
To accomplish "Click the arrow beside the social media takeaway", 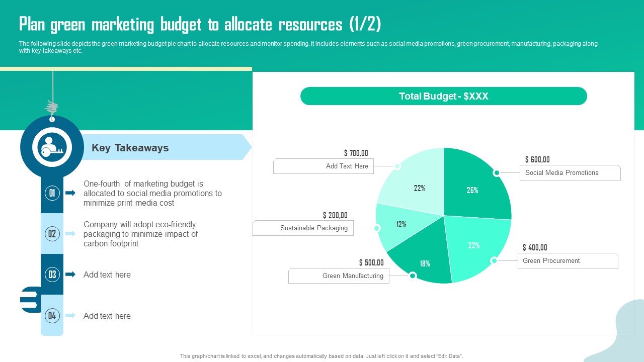I will pyautogui.click(x=70, y=193).
